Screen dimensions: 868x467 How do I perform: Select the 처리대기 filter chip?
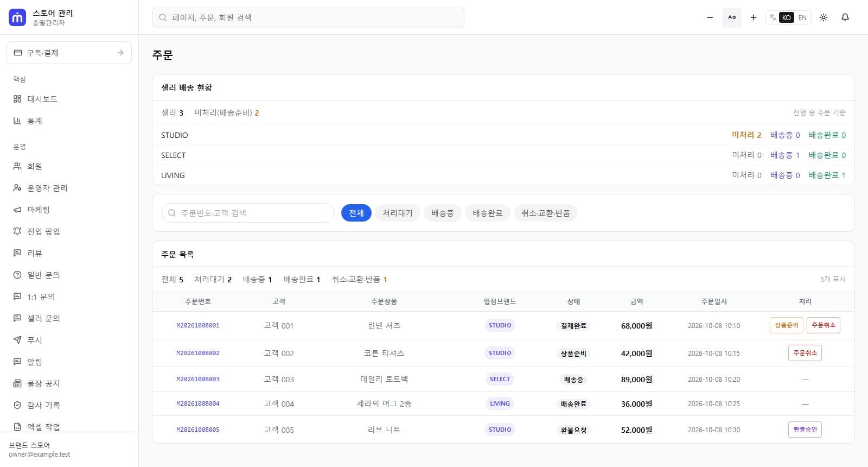click(x=398, y=213)
